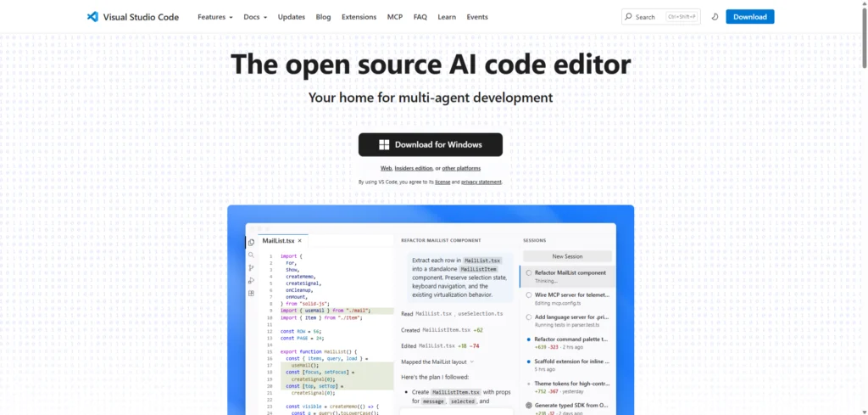Expand the Features dropdown menu
868x415 pixels.
click(x=214, y=17)
